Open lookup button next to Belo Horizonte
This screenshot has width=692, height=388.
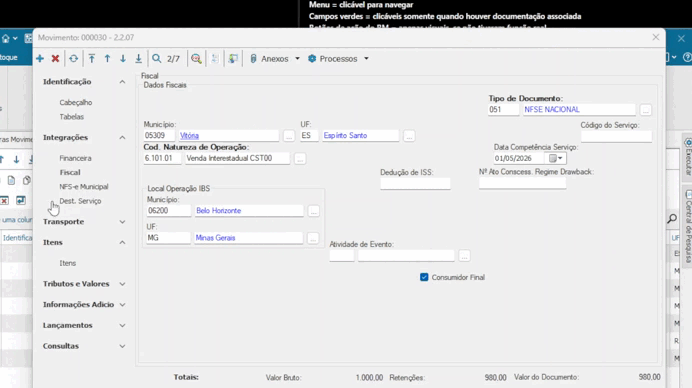(x=313, y=211)
